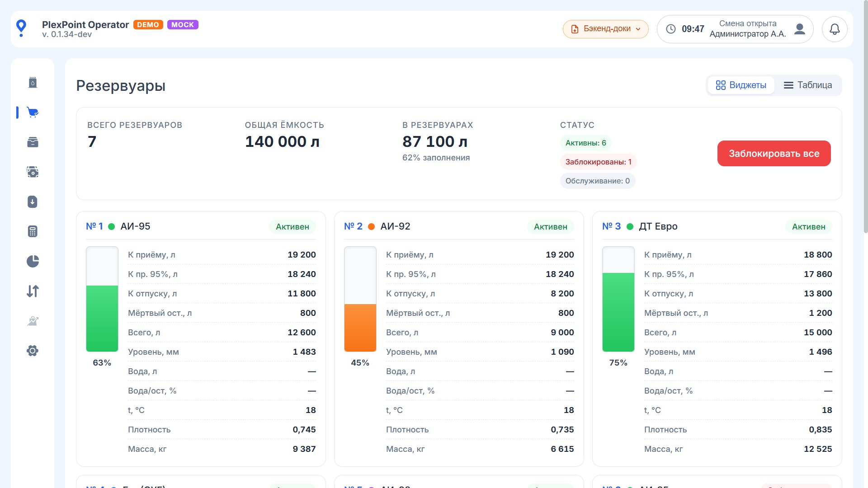Click the download arrow sidebar icon
The height and width of the screenshot is (488, 868).
click(x=33, y=202)
